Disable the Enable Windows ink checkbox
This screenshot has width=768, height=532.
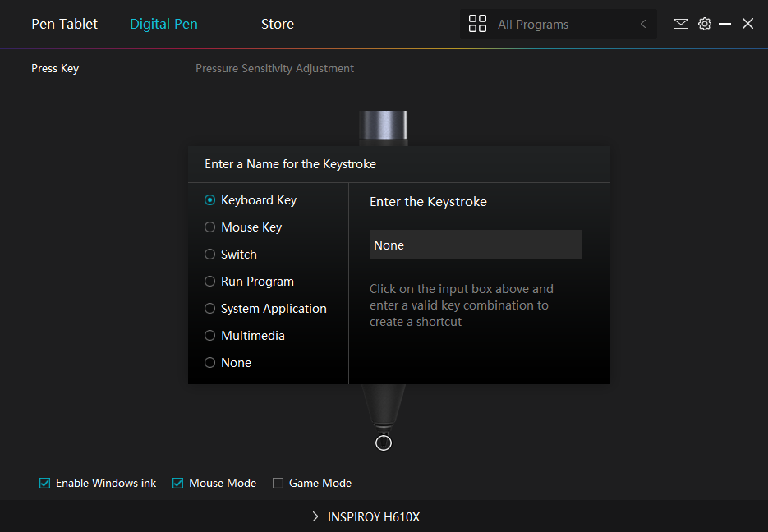tap(45, 484)
